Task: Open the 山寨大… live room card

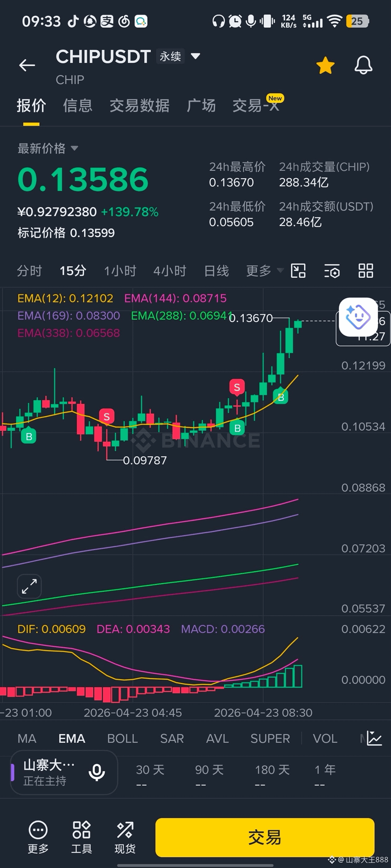Action: pyautogui.click(x=64, y=772)
